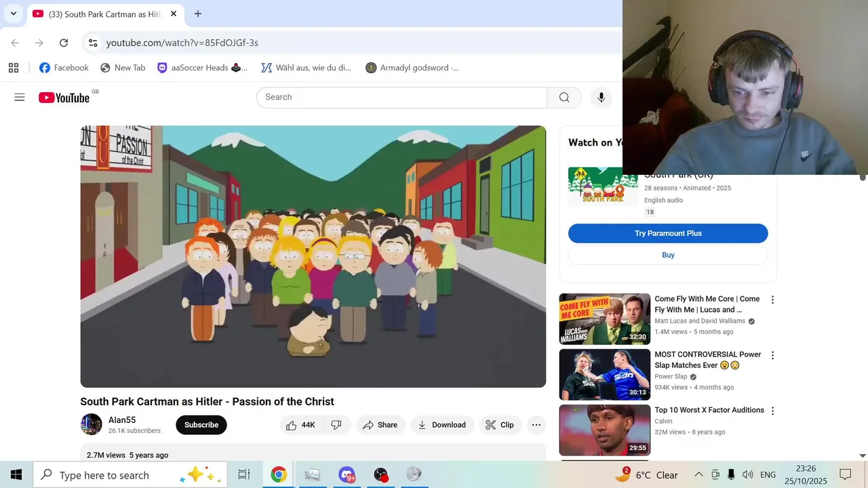The height and width of the screenshot is (488, 868).
Task: Start voice search with the microphone
Action: [x=601, y=97]
